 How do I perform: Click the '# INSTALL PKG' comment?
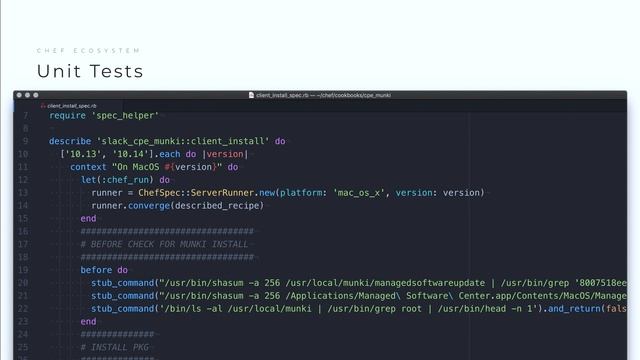pos(114,347)
